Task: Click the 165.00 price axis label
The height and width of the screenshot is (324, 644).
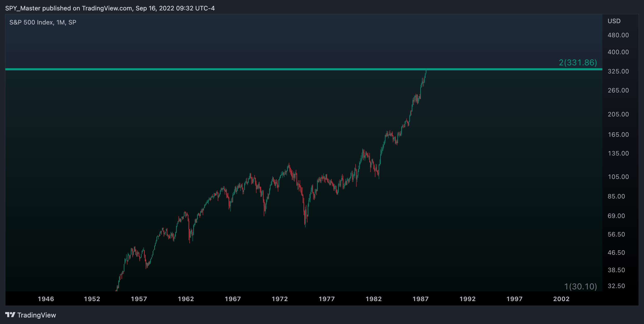Action: click(x=618, y=135)
